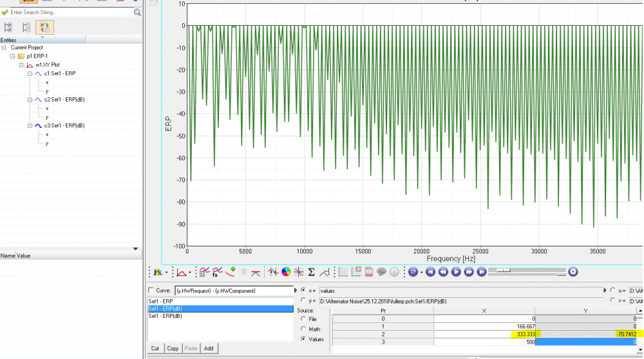Click the red header footer page icon
This screenshot has width=644, height=359.
click(x=369, y=272)
